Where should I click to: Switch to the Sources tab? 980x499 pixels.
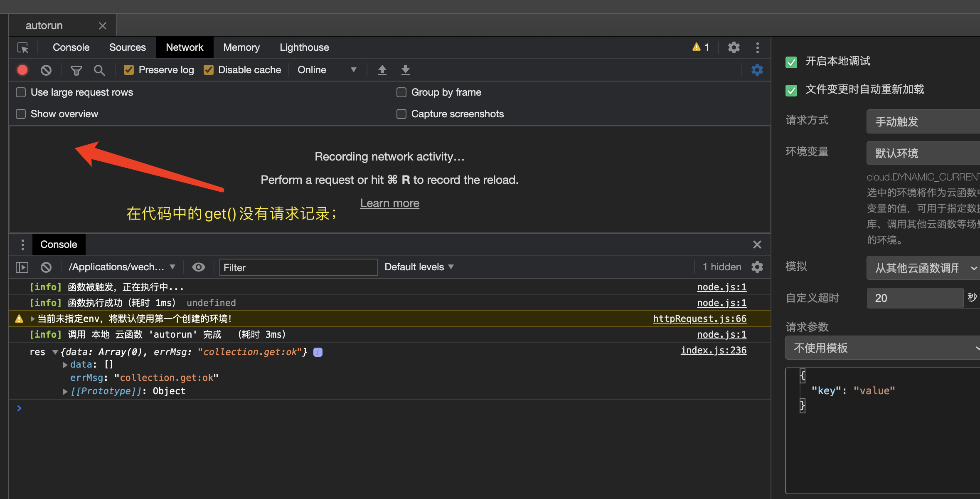pos(127,47)
